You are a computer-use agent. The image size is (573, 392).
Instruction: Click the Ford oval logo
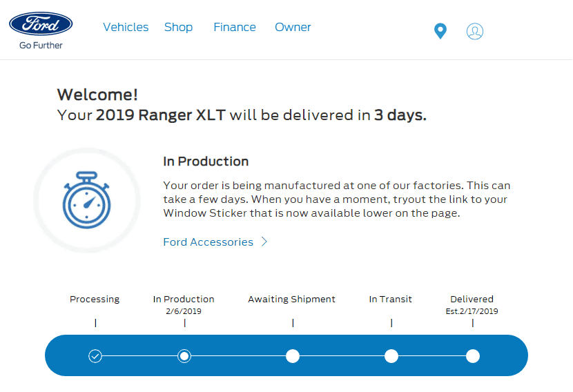[41, 23]
